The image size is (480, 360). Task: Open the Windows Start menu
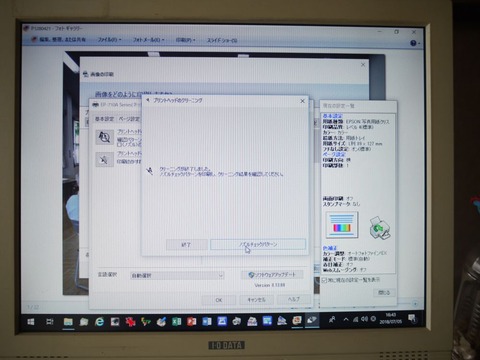[31, 322]
